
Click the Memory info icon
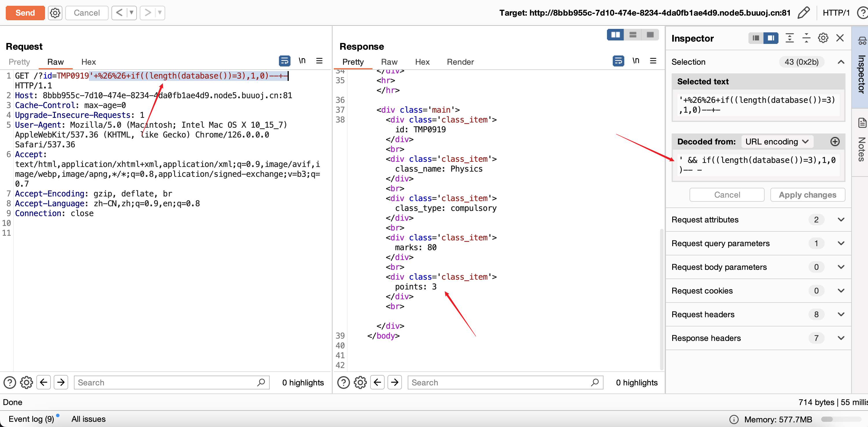(733, 419)
